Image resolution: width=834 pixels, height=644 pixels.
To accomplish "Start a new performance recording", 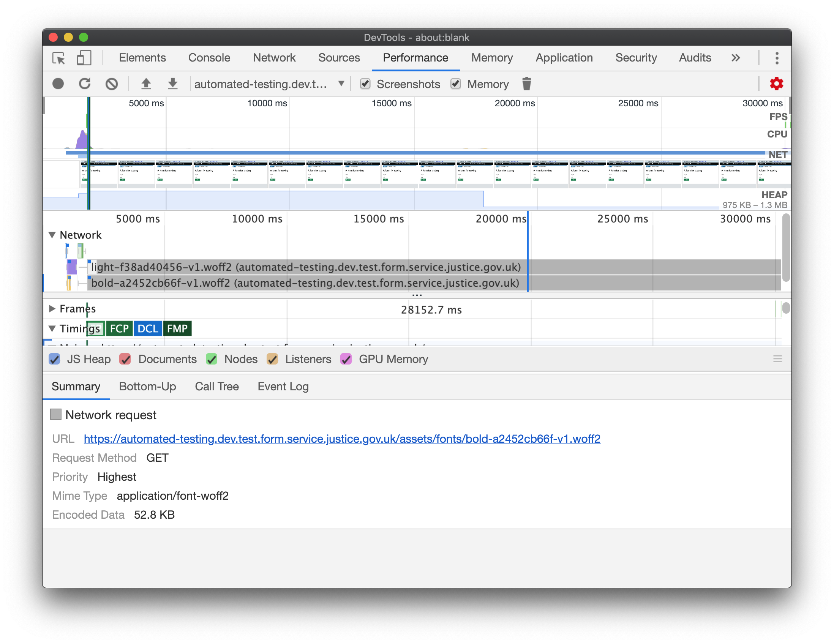I will tap(58, 84).
